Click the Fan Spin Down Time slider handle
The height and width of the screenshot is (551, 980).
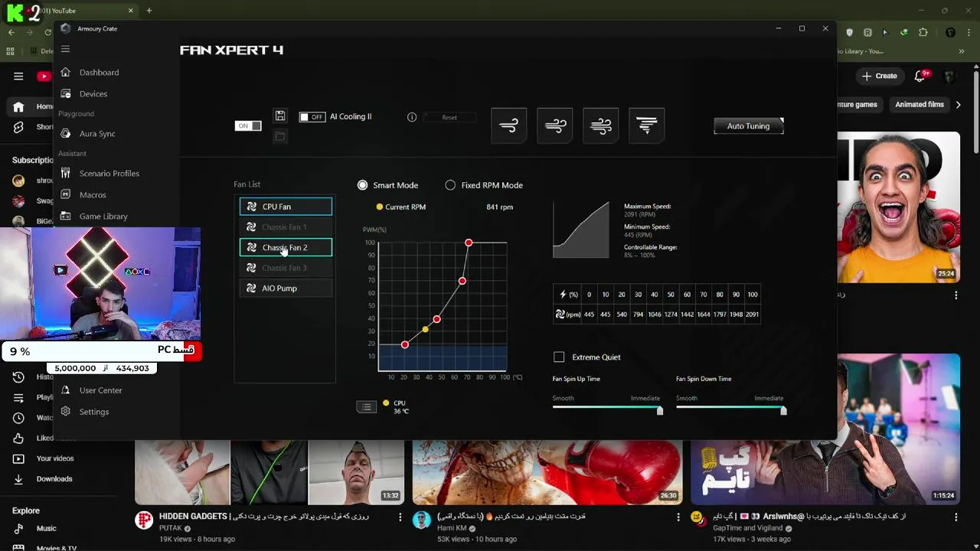[x=783, y=410]
